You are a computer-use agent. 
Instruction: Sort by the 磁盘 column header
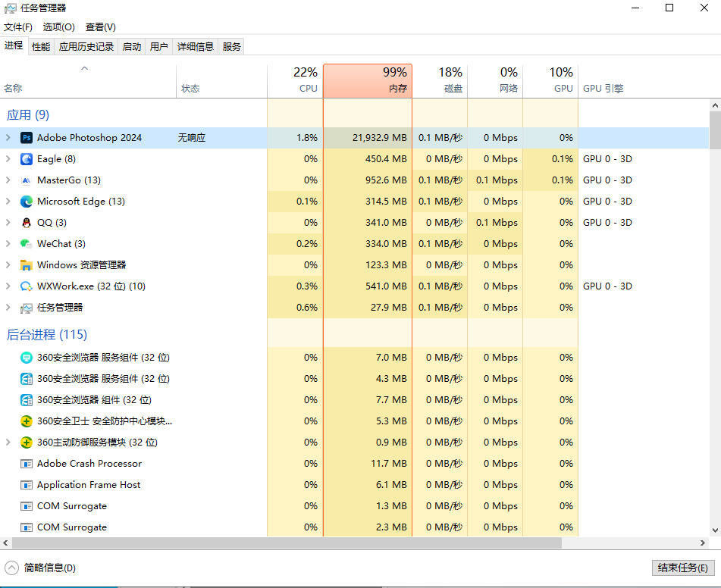point(440,81)
